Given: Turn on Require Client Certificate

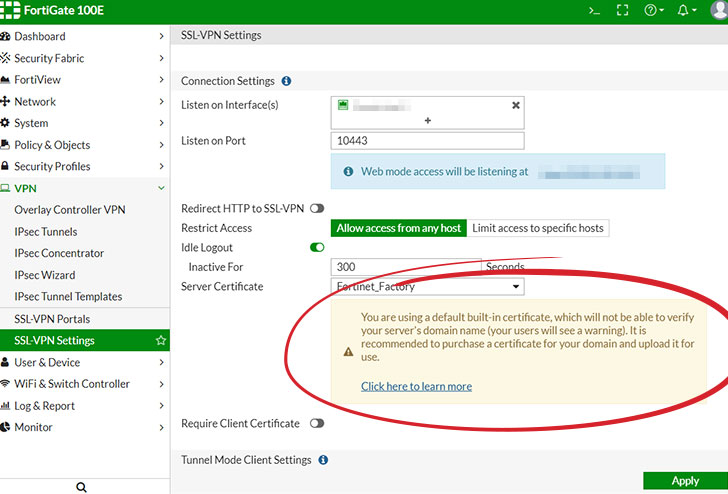Looking at the screenshot, I should [317, 423].
